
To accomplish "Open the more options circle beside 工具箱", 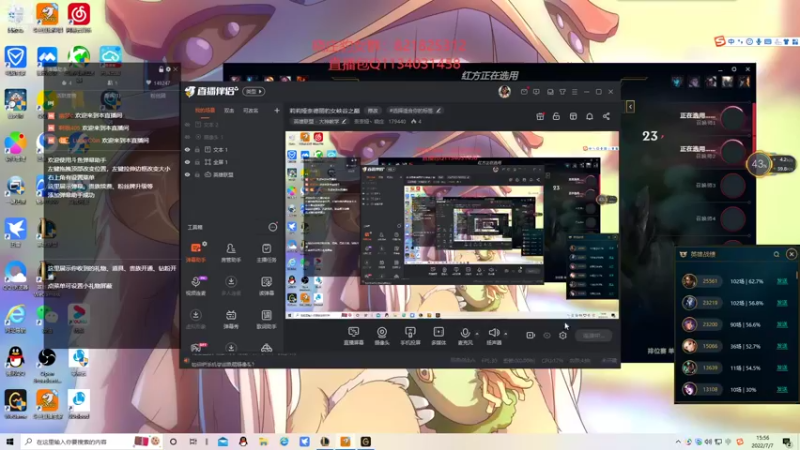I will (273, 227).
